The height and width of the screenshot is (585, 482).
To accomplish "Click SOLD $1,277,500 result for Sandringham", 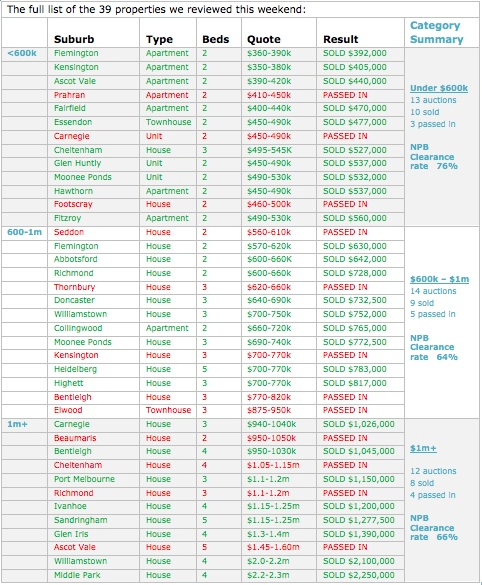I will 359,520.
